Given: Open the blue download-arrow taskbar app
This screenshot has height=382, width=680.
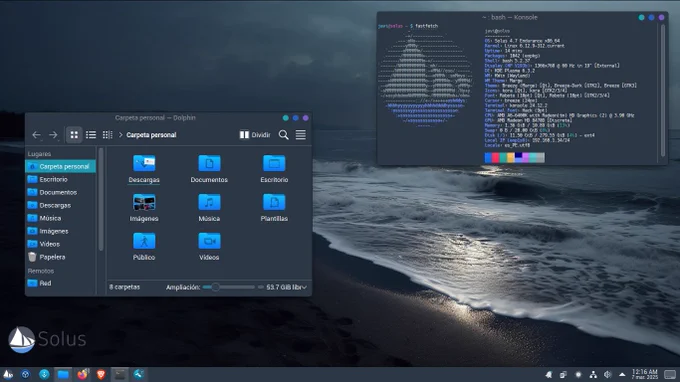Looking at the screenshot, I should (44, 375).
